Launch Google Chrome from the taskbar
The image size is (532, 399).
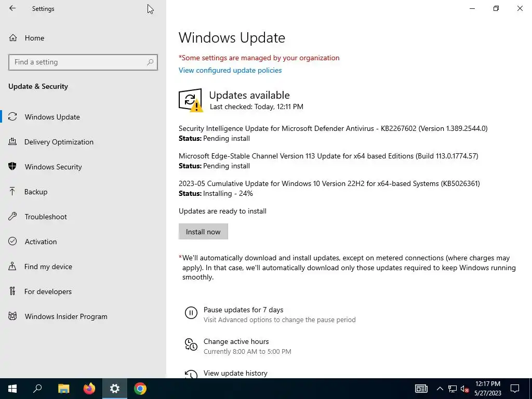coord(140,389)
